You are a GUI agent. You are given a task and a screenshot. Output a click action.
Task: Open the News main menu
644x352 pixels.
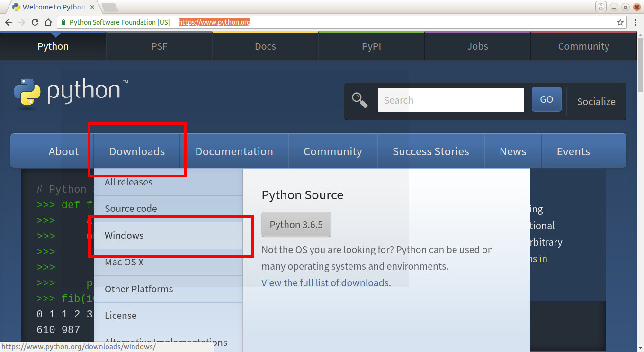[513, 151]
